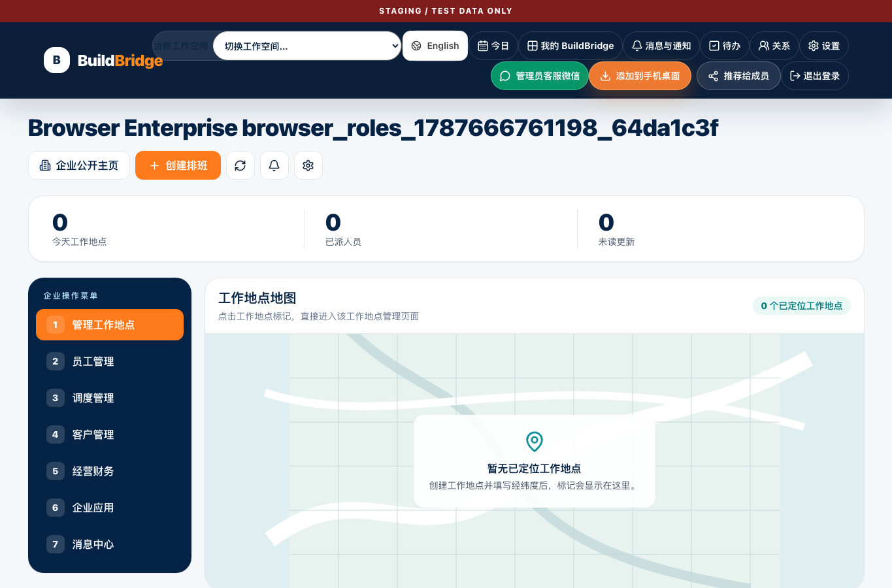892x588 pixels.
Task: Open 消息与通知 notifications
Action: (x=661, y=46)
